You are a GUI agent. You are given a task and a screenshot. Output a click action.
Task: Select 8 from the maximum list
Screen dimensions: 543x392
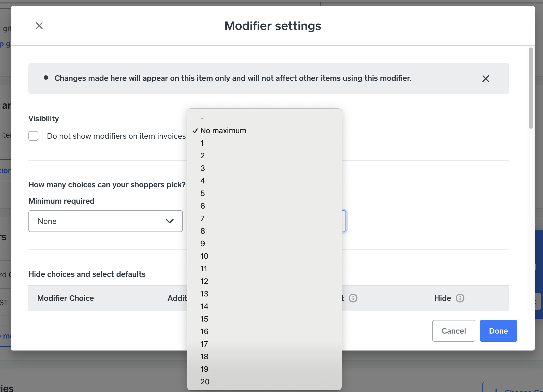click(x=202, y=231)
